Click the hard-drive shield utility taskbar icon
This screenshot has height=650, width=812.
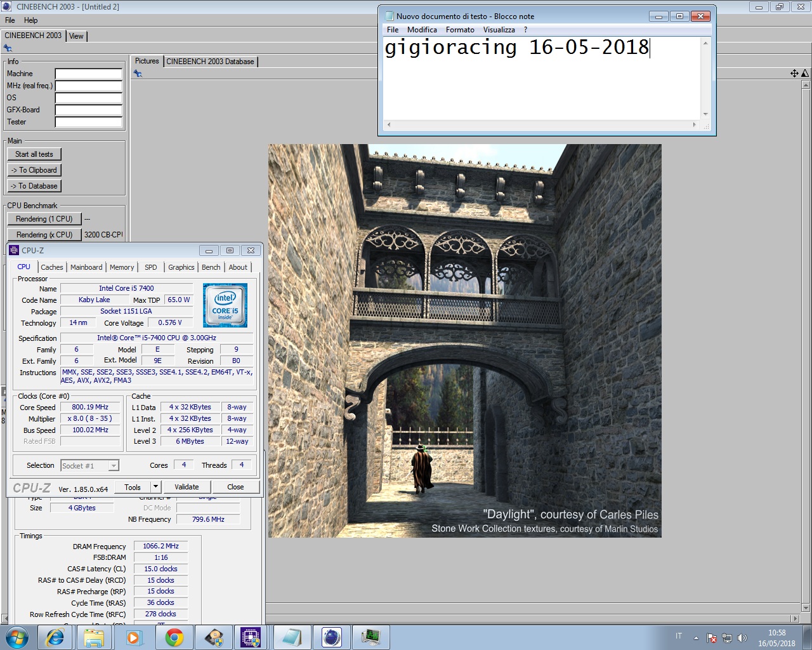pyautogui.click(x=214, y=637)
